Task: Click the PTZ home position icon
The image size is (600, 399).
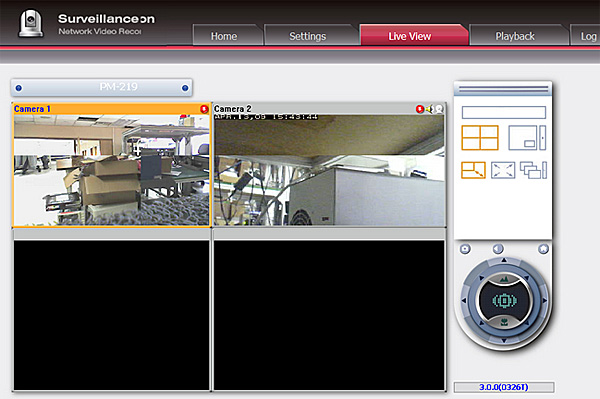Action: (543, 249)
